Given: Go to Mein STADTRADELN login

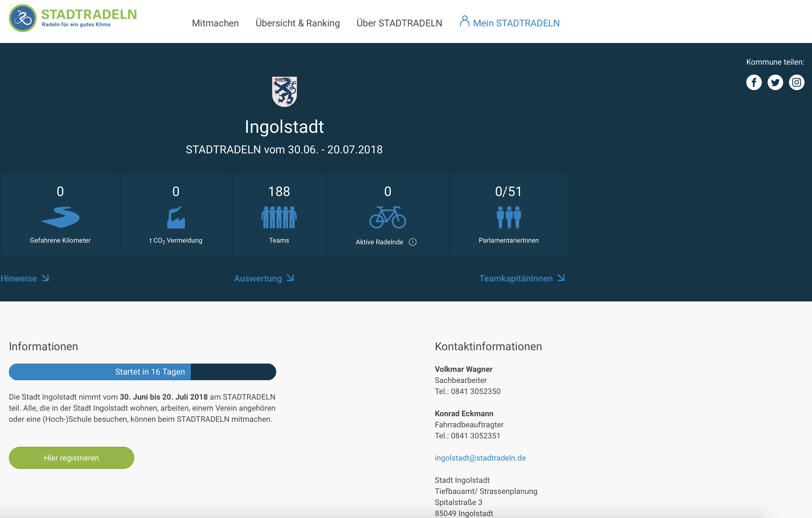Looking at the screenshot, I should tap(509, 23).
